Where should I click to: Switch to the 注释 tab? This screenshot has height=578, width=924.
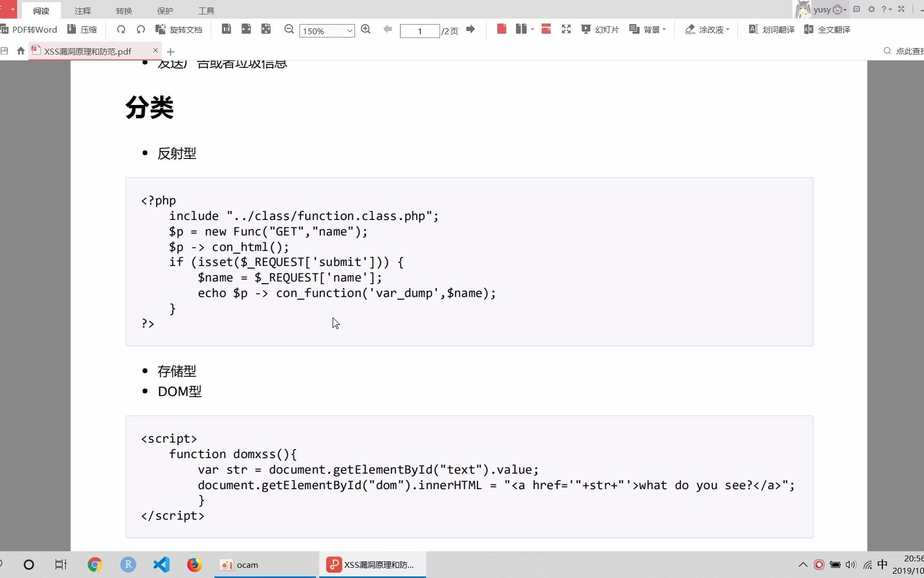[x=82, y=11]
